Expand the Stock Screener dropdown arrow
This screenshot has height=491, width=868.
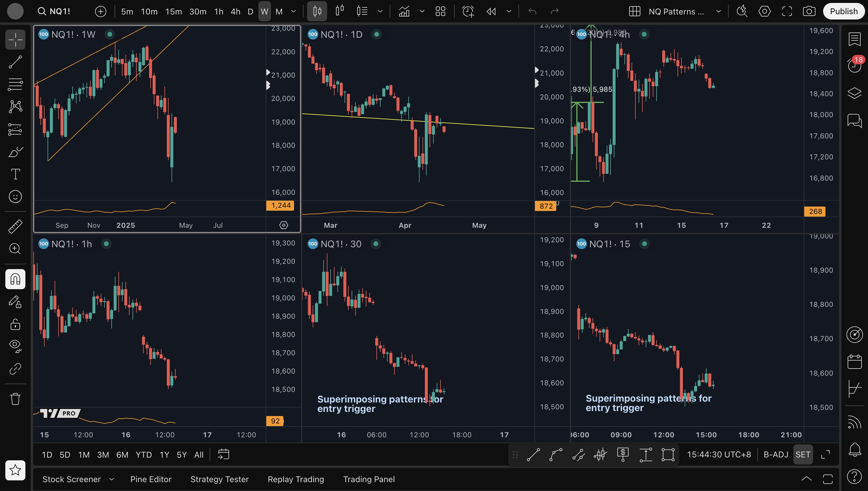(x=112, y=479)
